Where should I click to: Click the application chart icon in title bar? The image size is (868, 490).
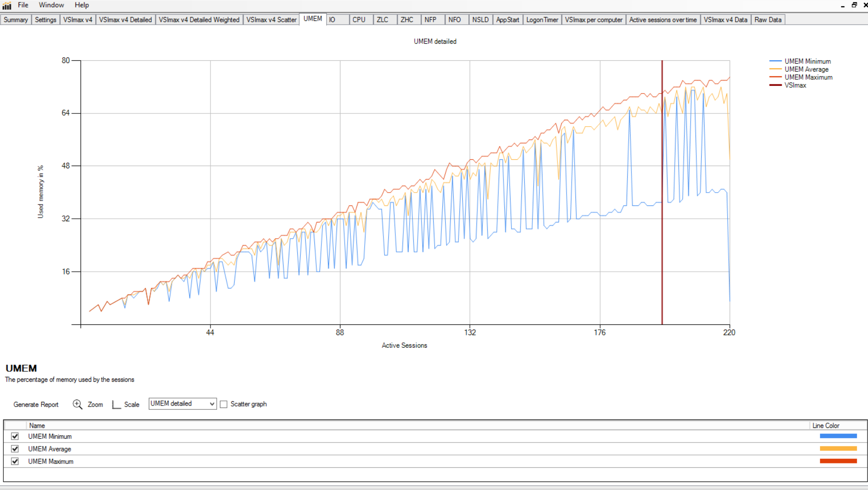click(x=7, y=5)
